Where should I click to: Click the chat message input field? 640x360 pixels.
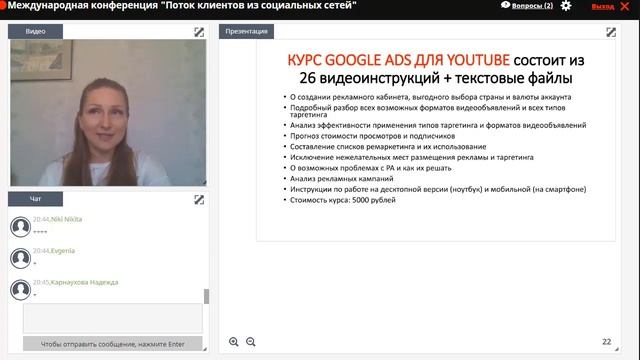[113, 318]
